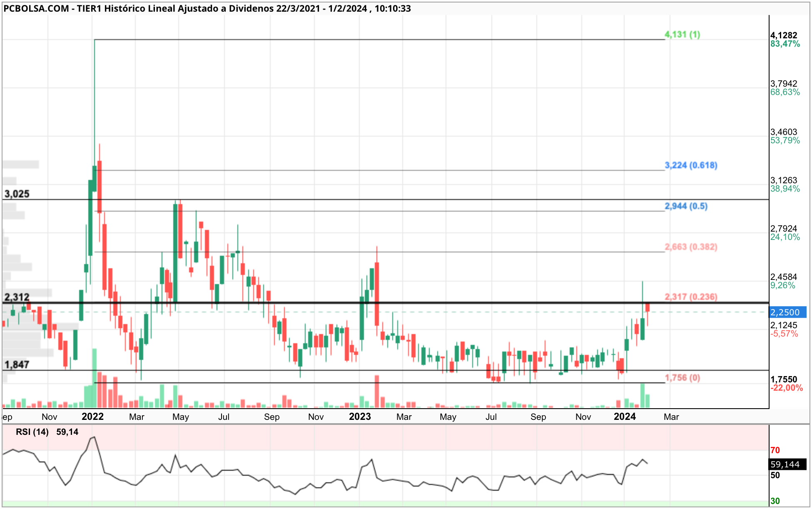
Task: Click the 2,312 horizontal level label
Action: tap(17, 297)
